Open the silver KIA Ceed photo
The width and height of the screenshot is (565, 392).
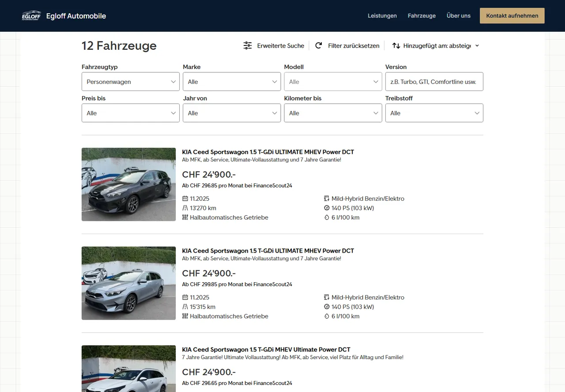click(128, 283)
